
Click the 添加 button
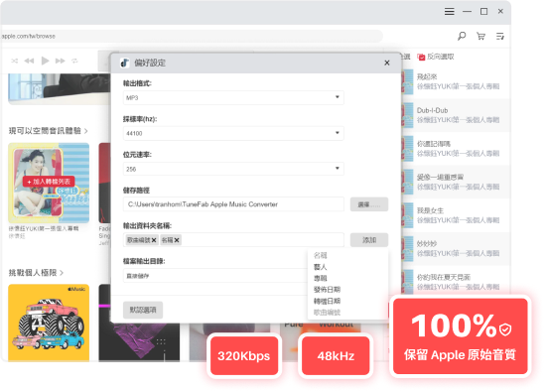[369, 240]
